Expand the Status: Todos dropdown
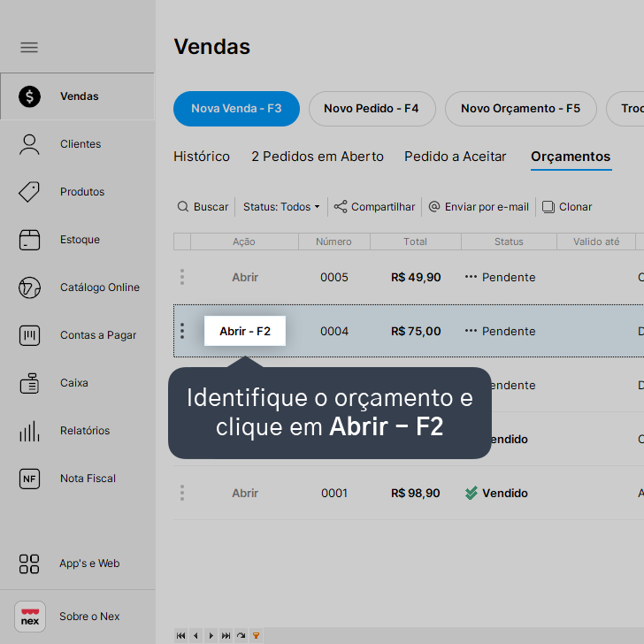 tap(281, 207)
